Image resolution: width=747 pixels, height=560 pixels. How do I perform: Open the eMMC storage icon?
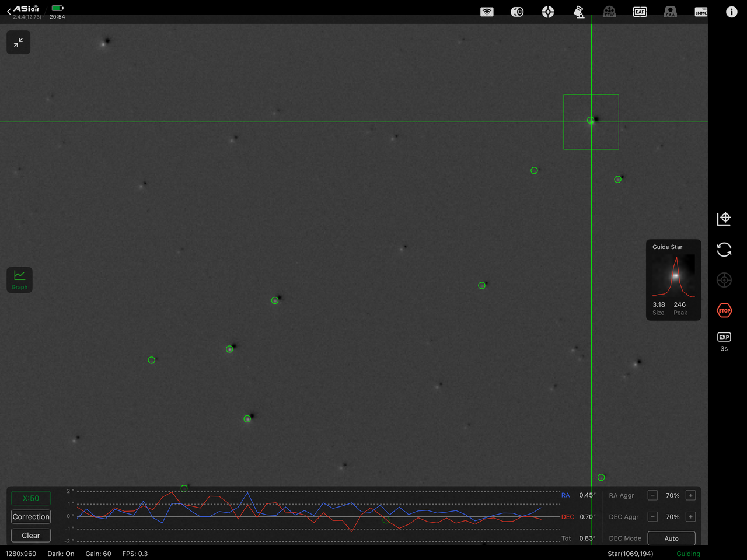tap(700, 12)
